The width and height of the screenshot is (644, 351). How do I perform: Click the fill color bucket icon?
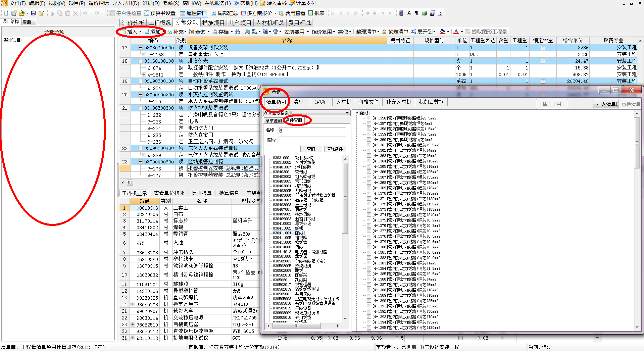point(442,32)
